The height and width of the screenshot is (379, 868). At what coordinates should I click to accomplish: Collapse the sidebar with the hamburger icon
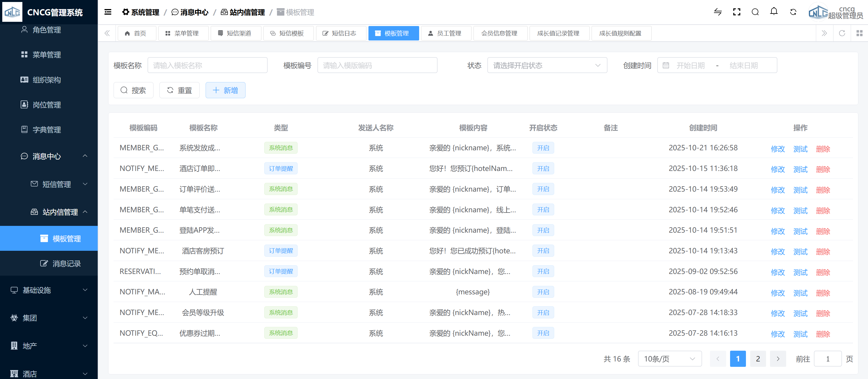click(x=108, y=12)
